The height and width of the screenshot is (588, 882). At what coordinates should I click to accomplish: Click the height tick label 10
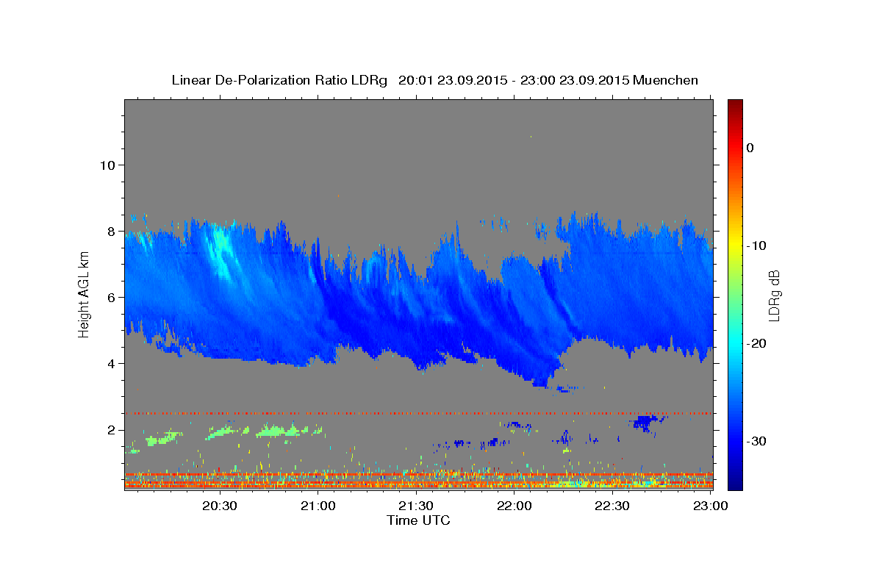coord(107,165)
